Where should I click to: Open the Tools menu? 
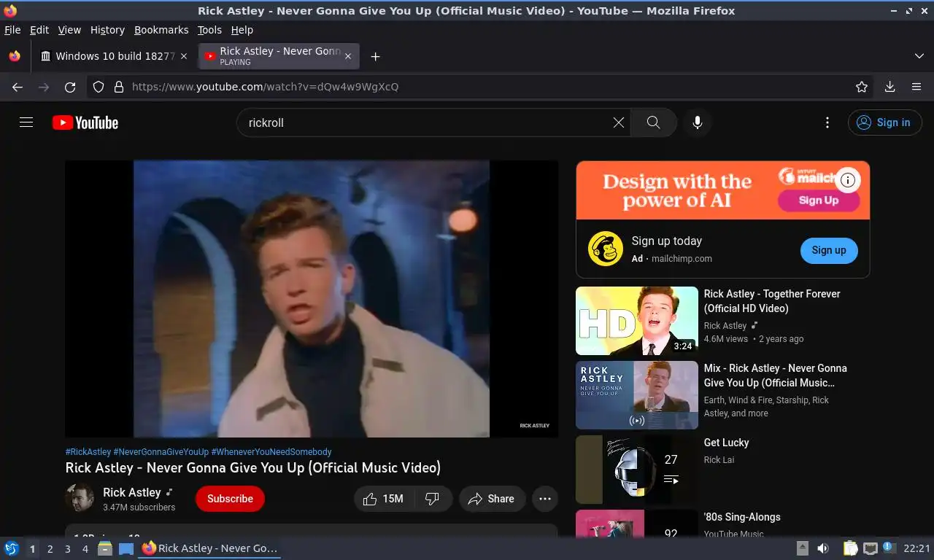tap(209, 30)
